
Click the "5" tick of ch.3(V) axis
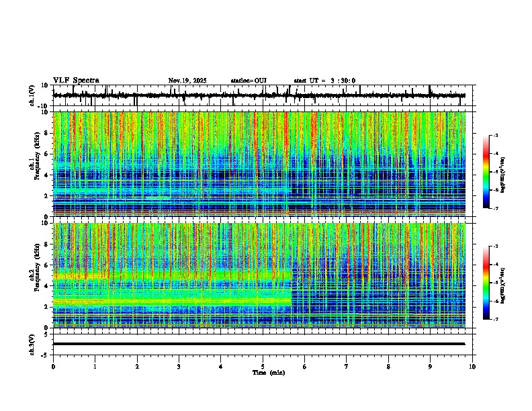47,334
